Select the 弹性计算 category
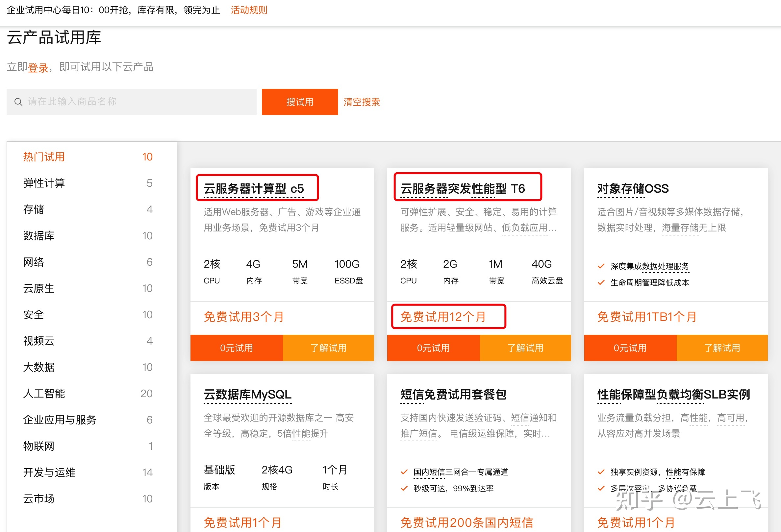The width and height of the screenshot is (781, 532). point(88,183)
